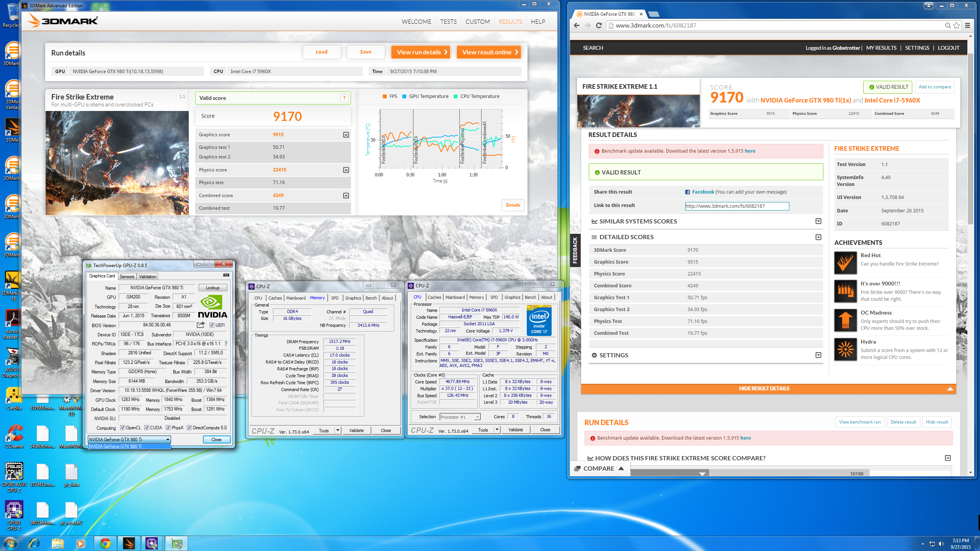
Task: Click the Bus Interface question mark icon
Action: coord(226,344)
